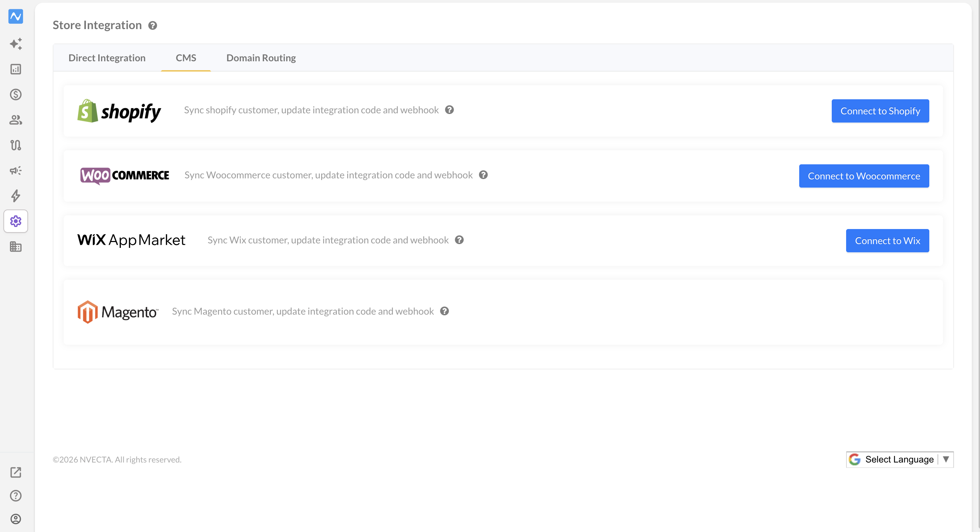Switch to the Domain Routing tab
The image size is (980, 532).
click(x=261, y=58)
